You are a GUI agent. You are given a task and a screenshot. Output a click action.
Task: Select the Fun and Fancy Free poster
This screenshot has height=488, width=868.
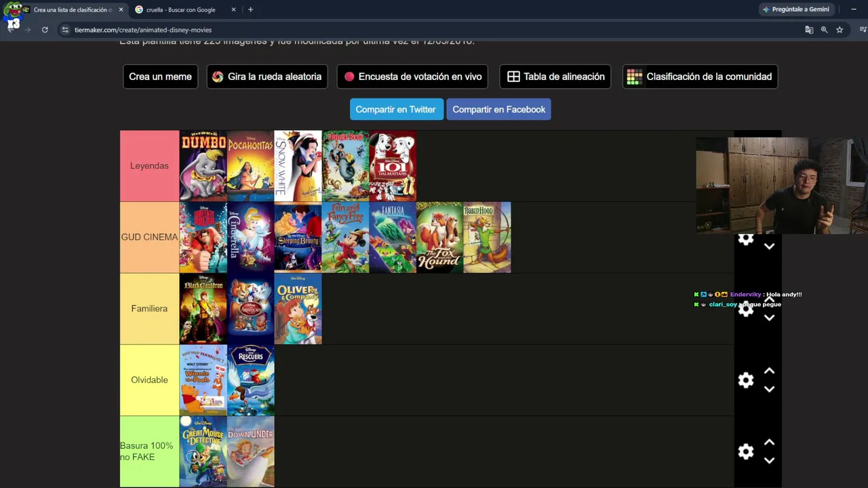click(345, 237)
